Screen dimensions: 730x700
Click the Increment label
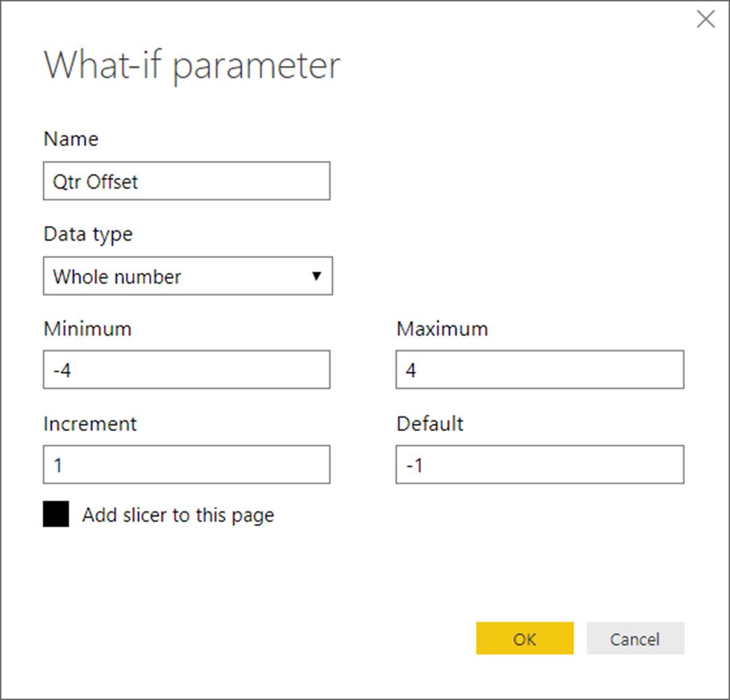[x=90, y=424]
